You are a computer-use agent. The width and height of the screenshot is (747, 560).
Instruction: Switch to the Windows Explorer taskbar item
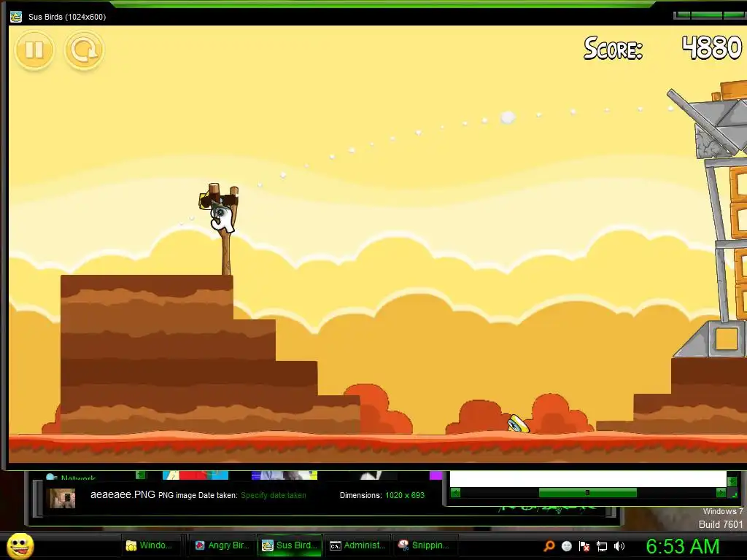pyautogui.click(x=152, y=545)
